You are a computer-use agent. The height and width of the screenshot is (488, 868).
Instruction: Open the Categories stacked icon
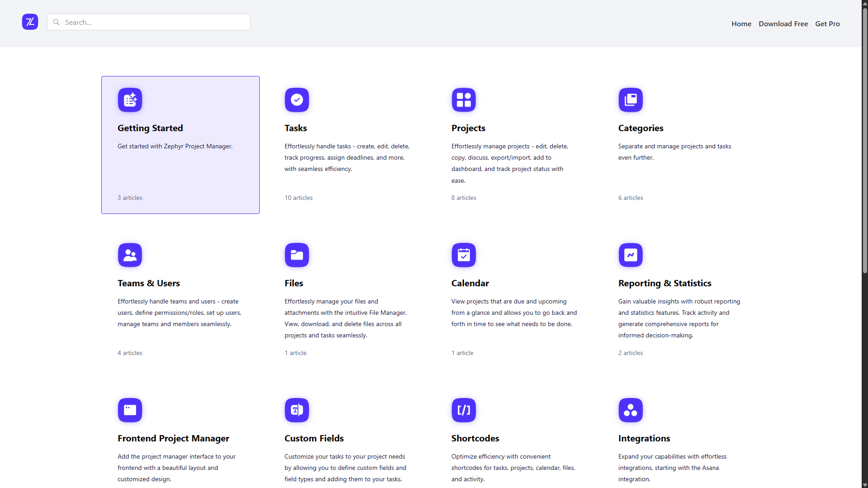(x=631, y=100)
